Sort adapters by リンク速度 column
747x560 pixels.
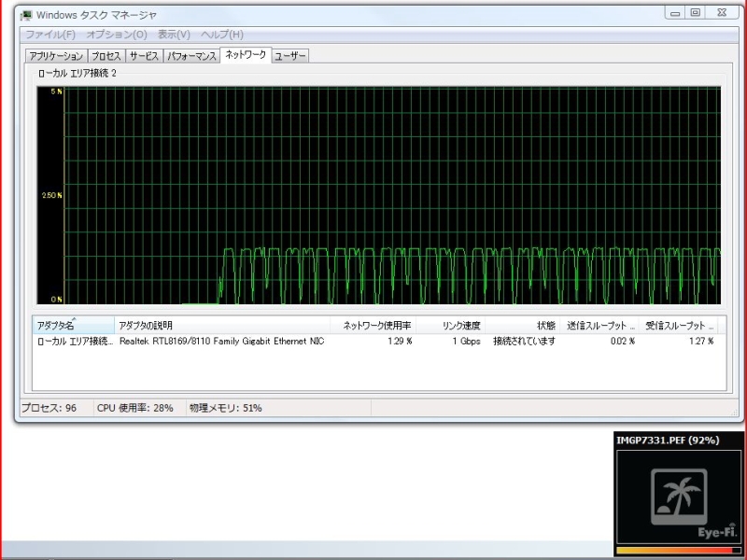[x=460, y=325]
